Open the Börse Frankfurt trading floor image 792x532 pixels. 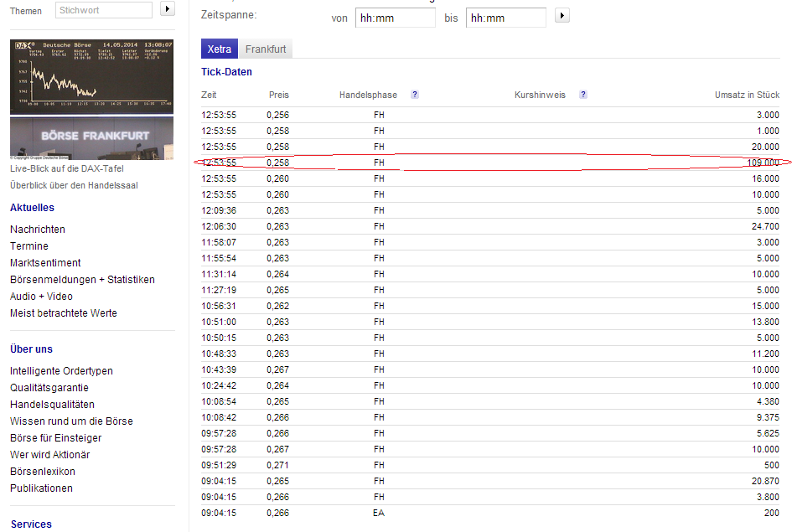(92, 137)
